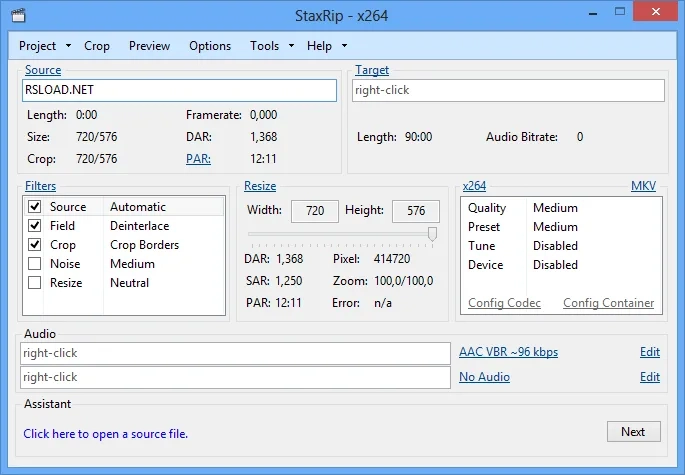Click the Width value field
The width and height of the screenshot is (685, 475).
(315, 211)
